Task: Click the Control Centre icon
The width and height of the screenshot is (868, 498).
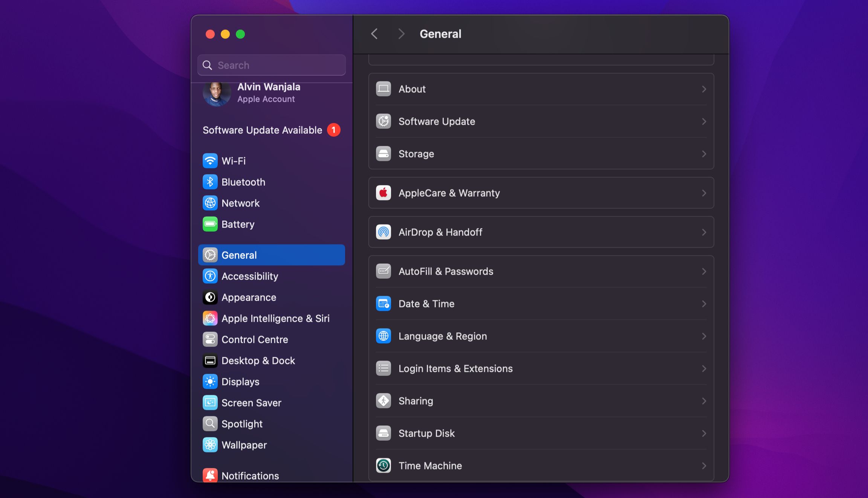Action: pyautogui.click(x=210, y=339)
